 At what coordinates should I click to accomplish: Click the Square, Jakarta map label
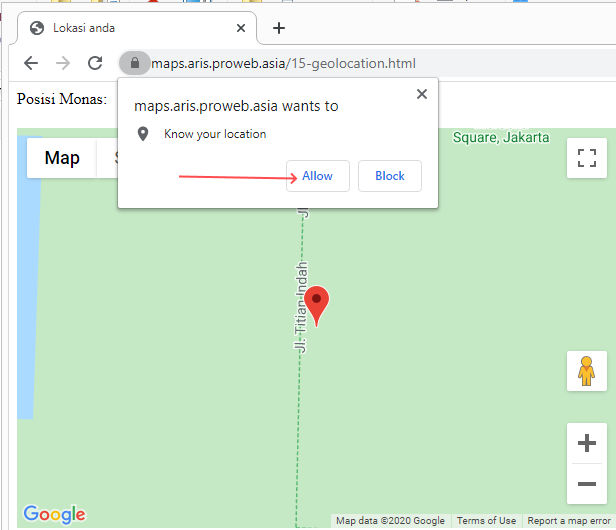[x=501, y=138]
